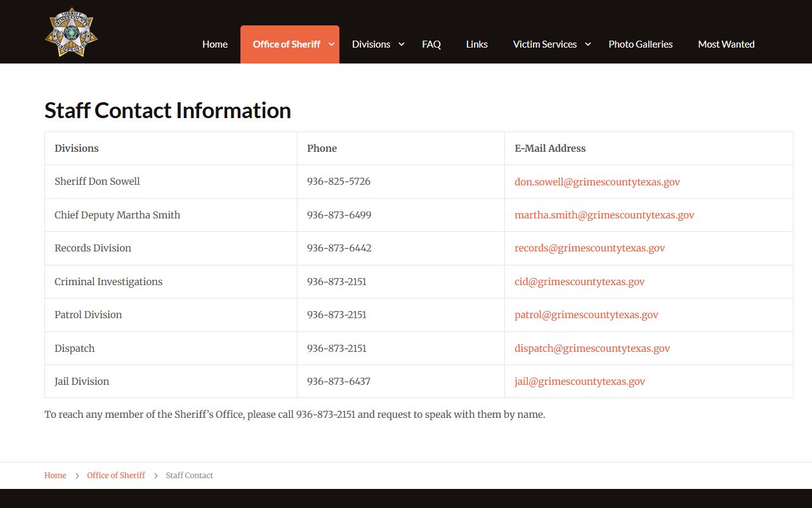Go to the Links page
Screen dimensions: 812x508
click(x=477, y=44)
